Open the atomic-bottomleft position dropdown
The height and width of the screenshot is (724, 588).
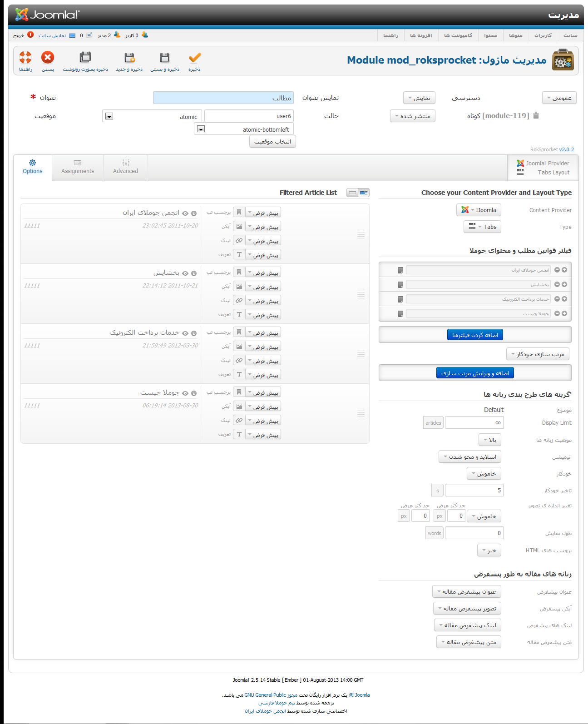coord(201,129)
